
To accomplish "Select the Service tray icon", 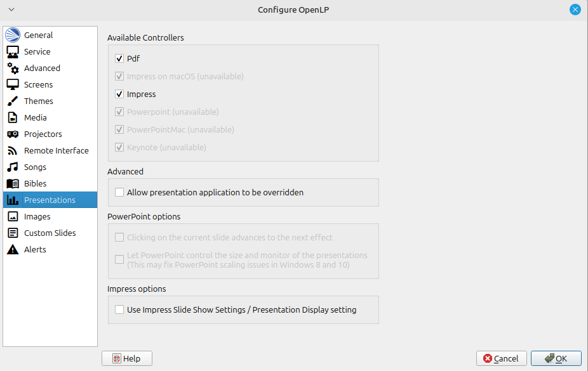I will click(x=13, y=52).
